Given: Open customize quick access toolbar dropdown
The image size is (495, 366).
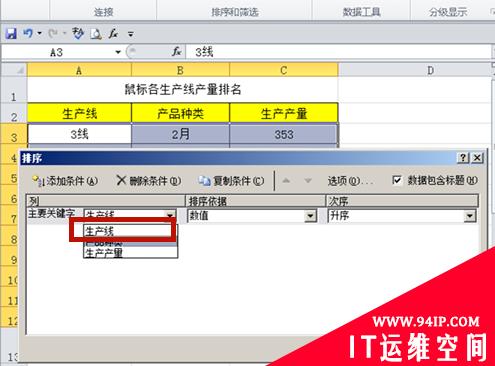Looking at the screenshot, I should pos(131,34).
